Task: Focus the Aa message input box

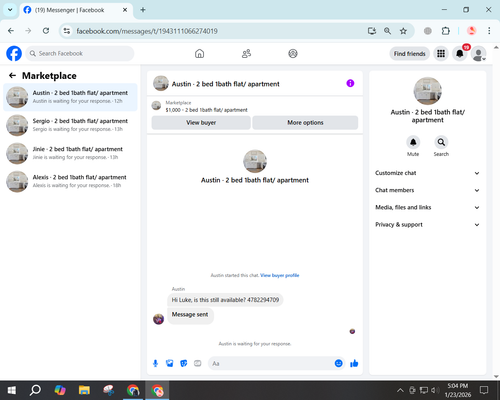Action: 277,363
